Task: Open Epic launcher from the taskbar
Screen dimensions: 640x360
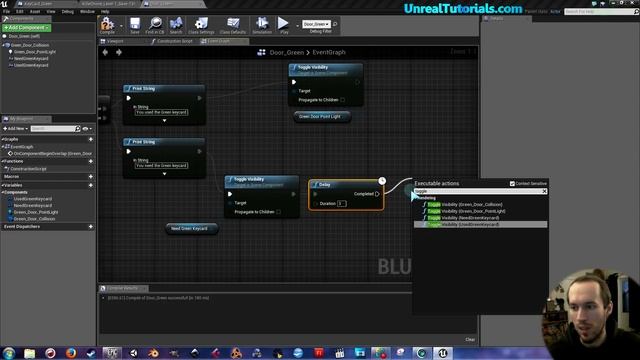Action: coord(112,353)
